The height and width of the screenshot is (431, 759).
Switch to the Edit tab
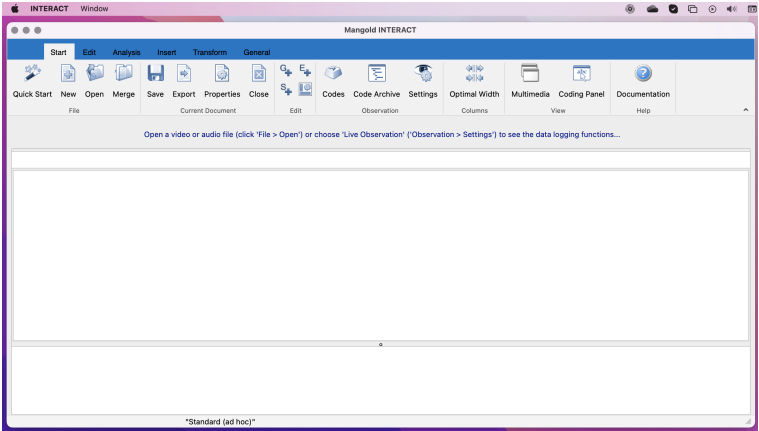pos(89,52)
